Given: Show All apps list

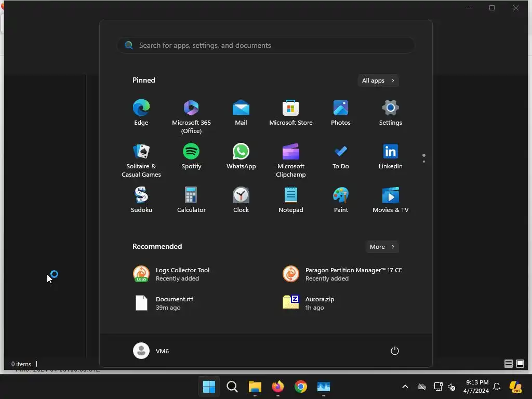Looking at the screenshot, I should [378, 81].
